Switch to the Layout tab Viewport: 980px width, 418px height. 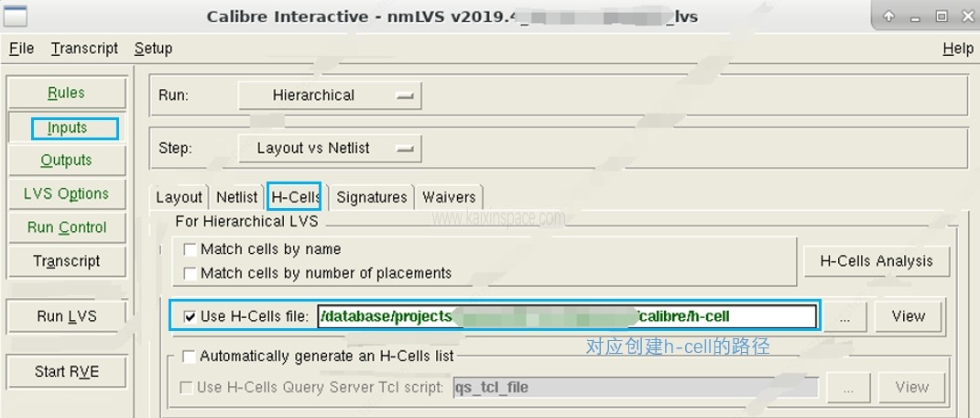pos(179,197)
